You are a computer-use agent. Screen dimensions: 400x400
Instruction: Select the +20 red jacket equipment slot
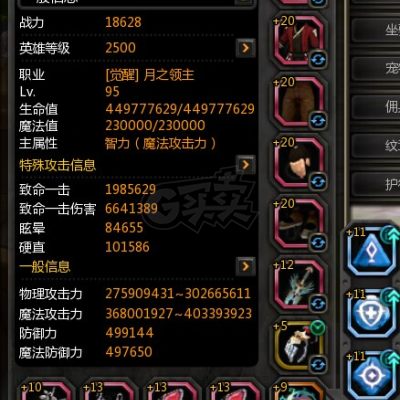click(299, 41)
